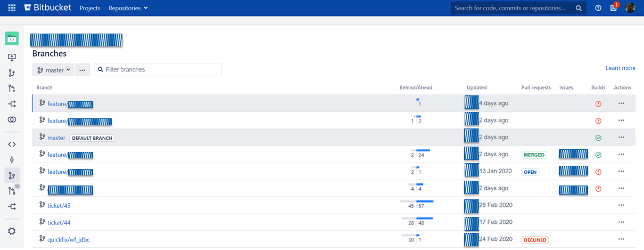The image size is (644, 250).
Task: Open the Commits sidebar icon
Action: click(x=12, y=160)
